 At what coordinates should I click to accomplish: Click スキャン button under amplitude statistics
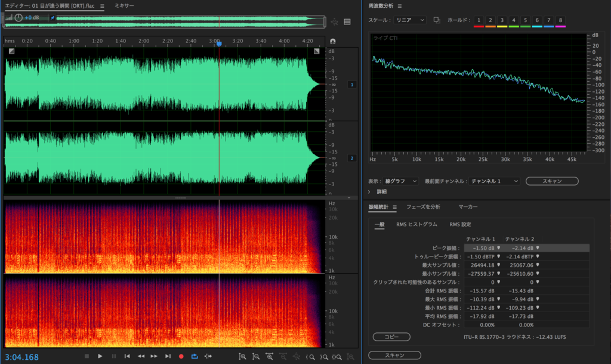(x=395, y=356)
